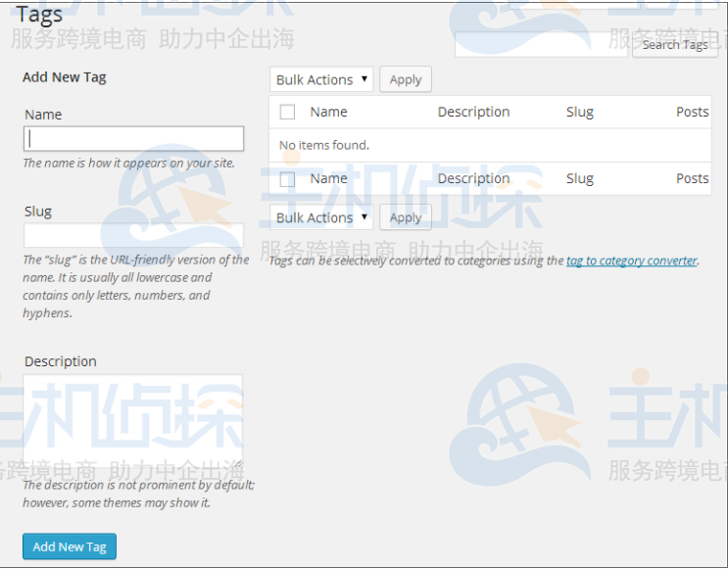This screenshot has width=728, height=569.
Task: Click the 'No items found.' row text
Action: click(x=324, y=145)
